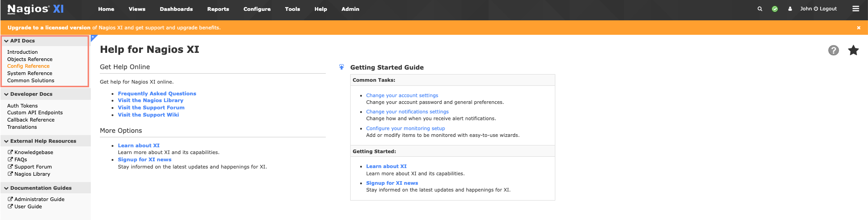Click the gray help question mark icon
The image size is (868, 220).
pyautogui.click(x=833, y=50)
